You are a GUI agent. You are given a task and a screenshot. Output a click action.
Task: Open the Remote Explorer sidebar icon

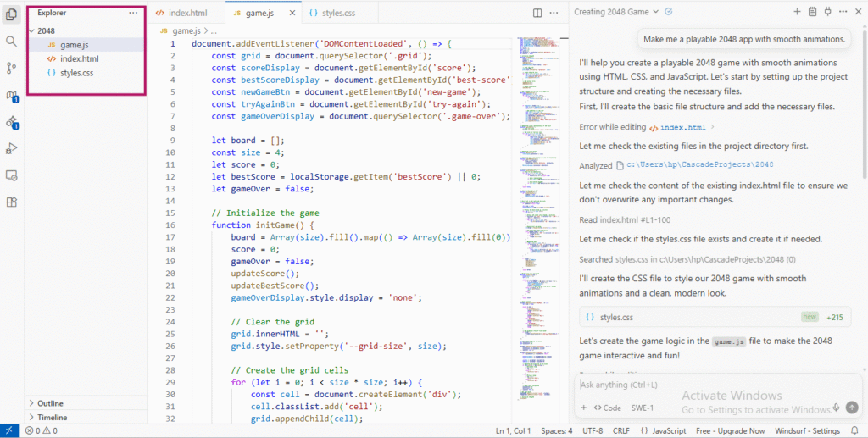(x=12, y=175)
